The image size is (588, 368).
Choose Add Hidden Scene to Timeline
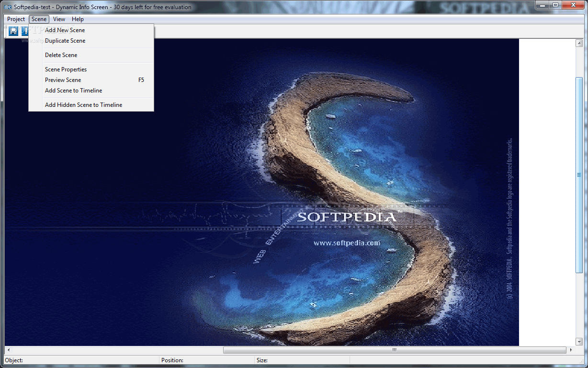(x=91, y=105)
